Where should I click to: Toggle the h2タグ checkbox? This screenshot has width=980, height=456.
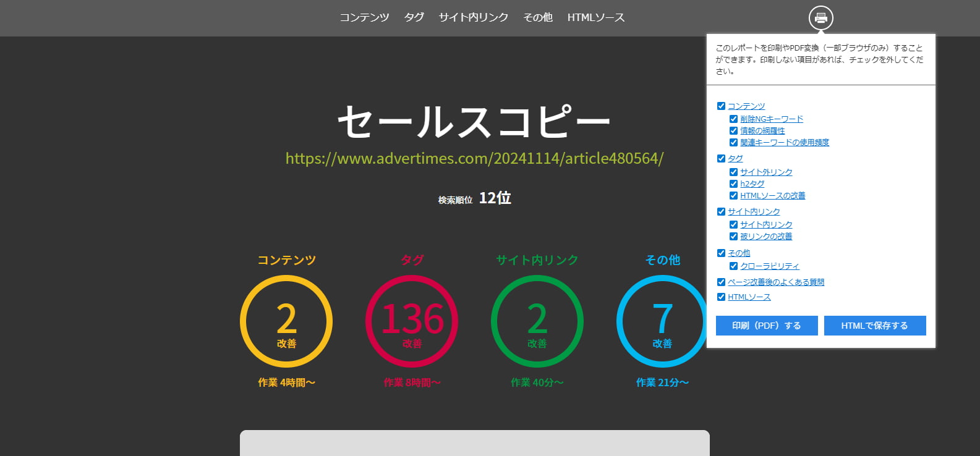tap(733, 184)
